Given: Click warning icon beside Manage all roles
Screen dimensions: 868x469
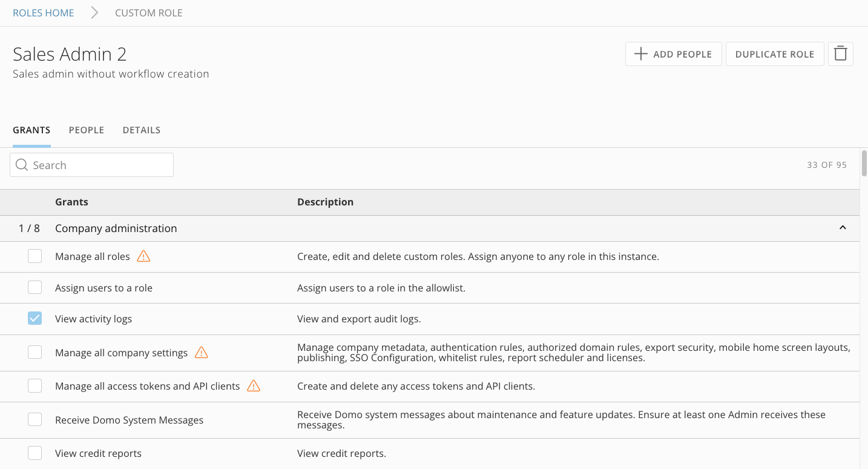Looking at the screenshot, I should point(143,256).
